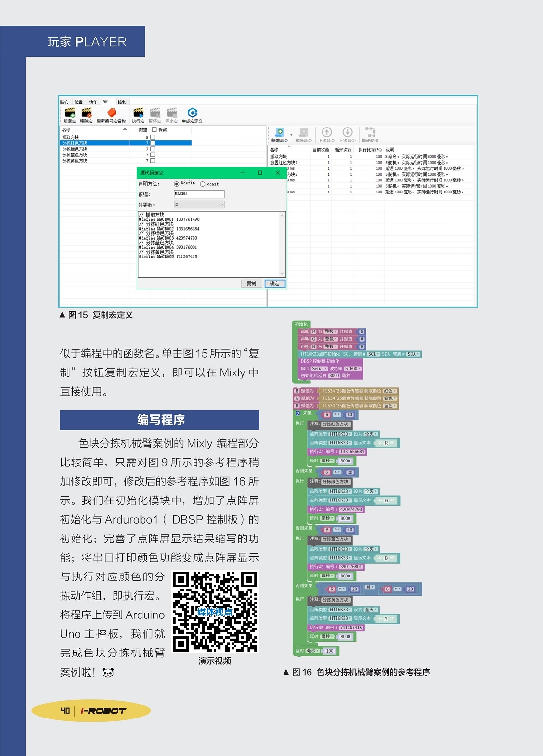Select the 分拣绿色方块 macro in the list
Screen dimensions: 543x756
pyautogui.click(x=75, y=149)
